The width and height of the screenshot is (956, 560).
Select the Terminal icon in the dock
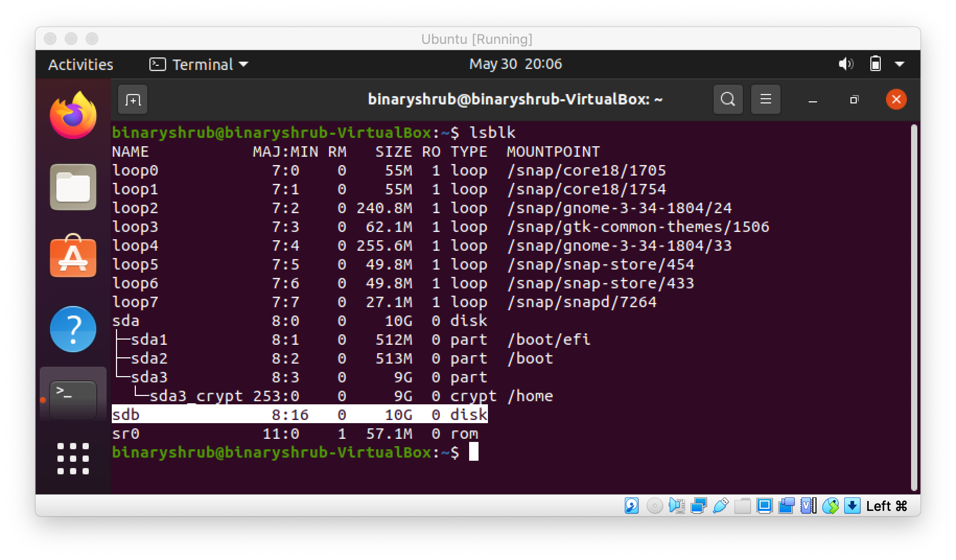coord(73,400)
